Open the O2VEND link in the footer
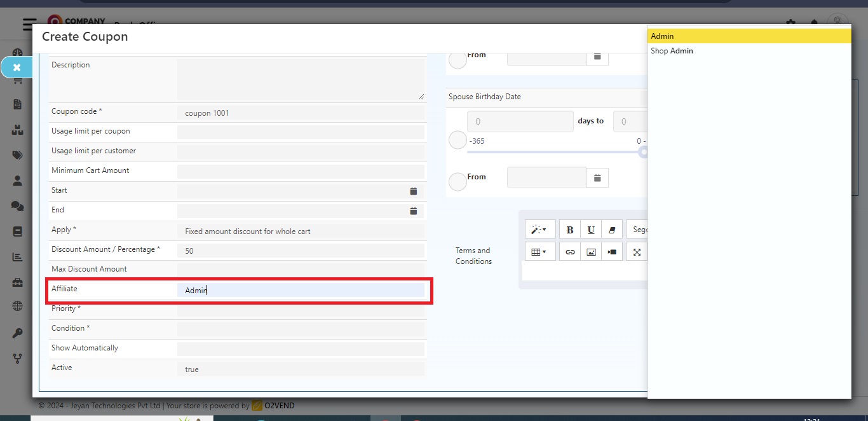Viewport: 868px width, 421px height. point(280,405)
